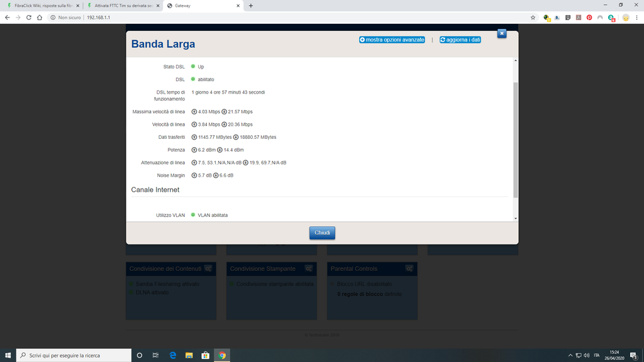Click the dialog scrollbar up arrow

point(516,61)
